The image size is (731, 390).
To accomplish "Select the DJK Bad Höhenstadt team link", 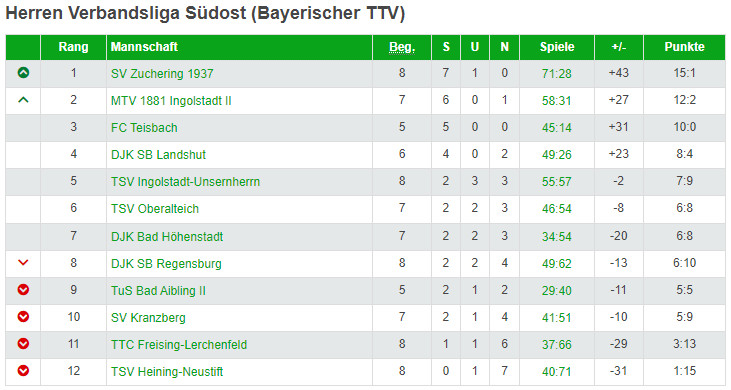I will click(167, 237).
